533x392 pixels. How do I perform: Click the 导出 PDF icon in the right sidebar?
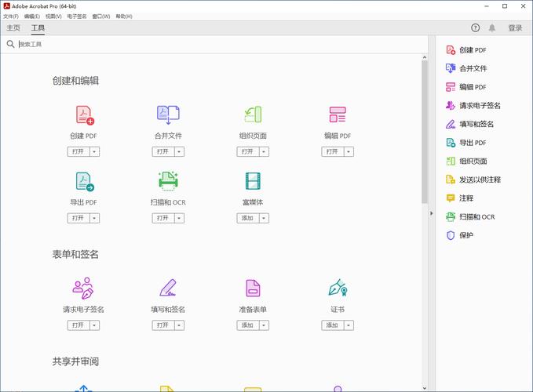point(451,143)
